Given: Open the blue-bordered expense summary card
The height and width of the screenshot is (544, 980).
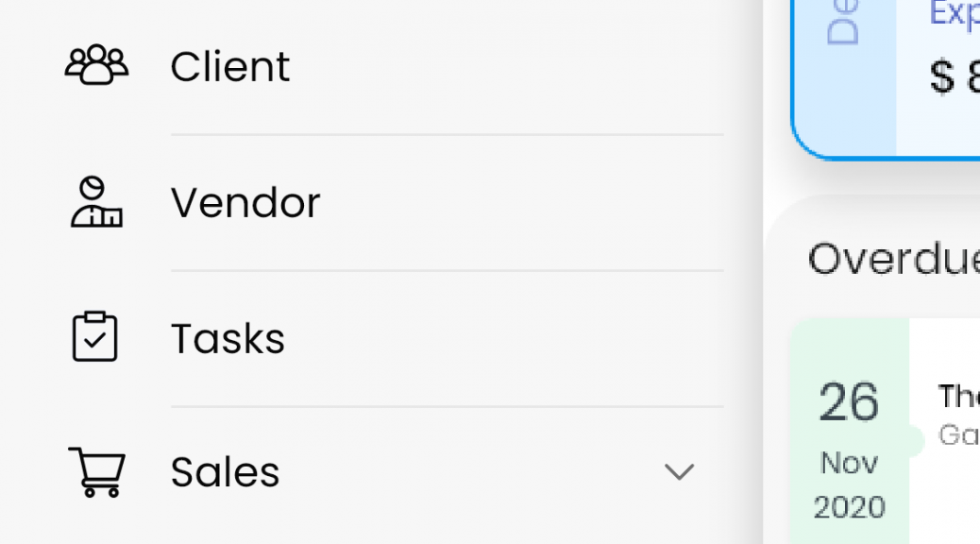Looking at the screenshot, I should coord(886,78).
